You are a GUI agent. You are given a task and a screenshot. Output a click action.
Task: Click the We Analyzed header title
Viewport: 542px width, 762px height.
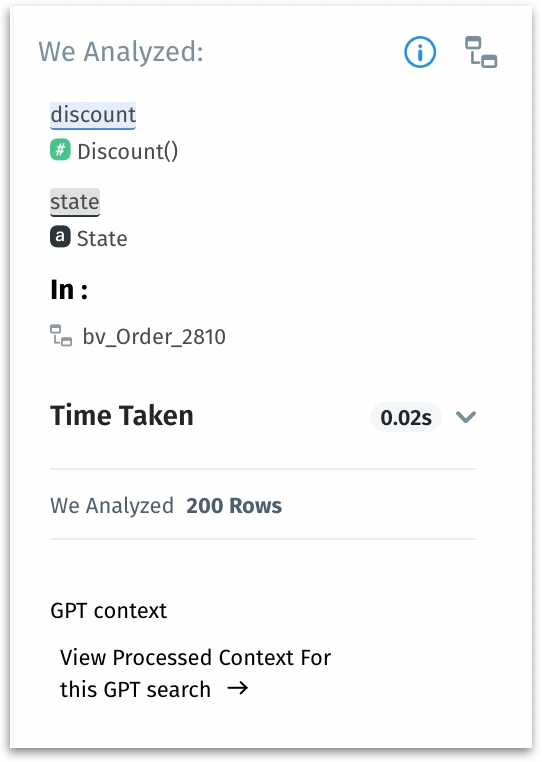(121, 52)
